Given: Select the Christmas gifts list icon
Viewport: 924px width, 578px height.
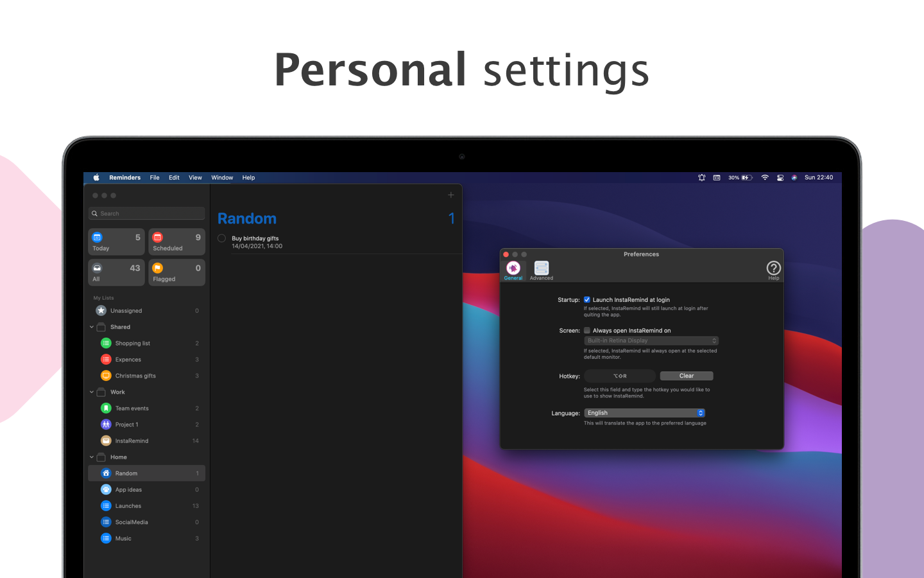Looking at the screenshot, I should coord(106,376).
